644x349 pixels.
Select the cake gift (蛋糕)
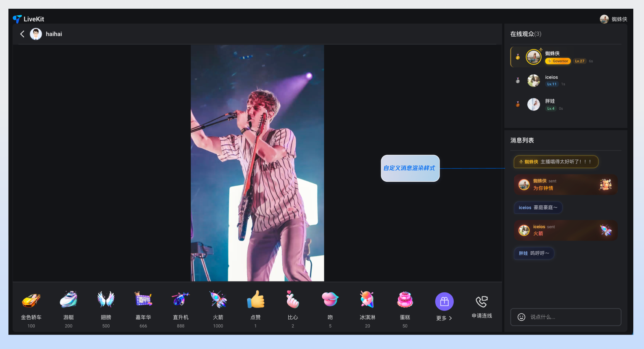click(x=405, y=300)
